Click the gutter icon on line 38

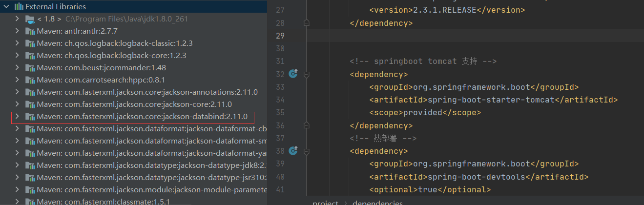pos(293,150)
